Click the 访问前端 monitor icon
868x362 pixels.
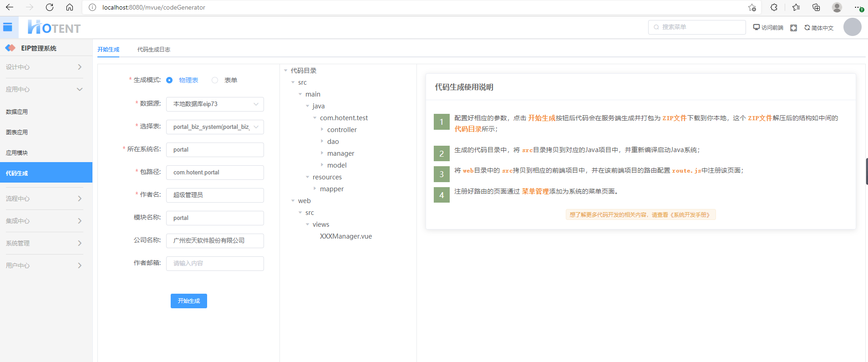pos(756,27)
